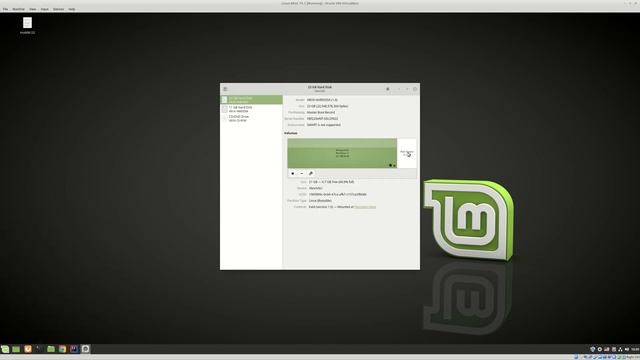The width and height of the screenshot is (640, 360).
Task: Click the panel clock
Action: [635, 349]
